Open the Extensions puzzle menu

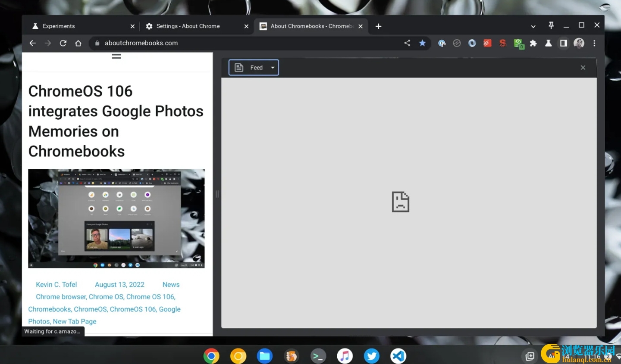pyautogui.click(x=533, y=43)
